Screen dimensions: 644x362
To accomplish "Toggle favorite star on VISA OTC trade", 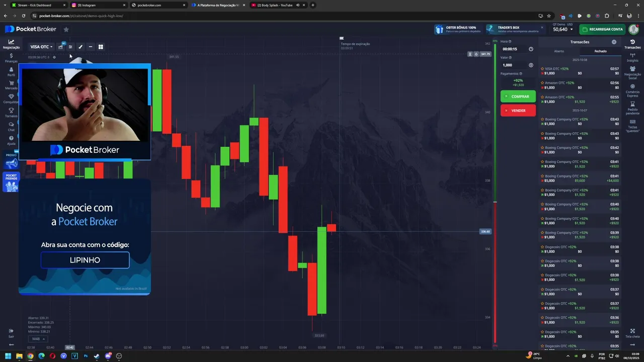I will point(542,69).
